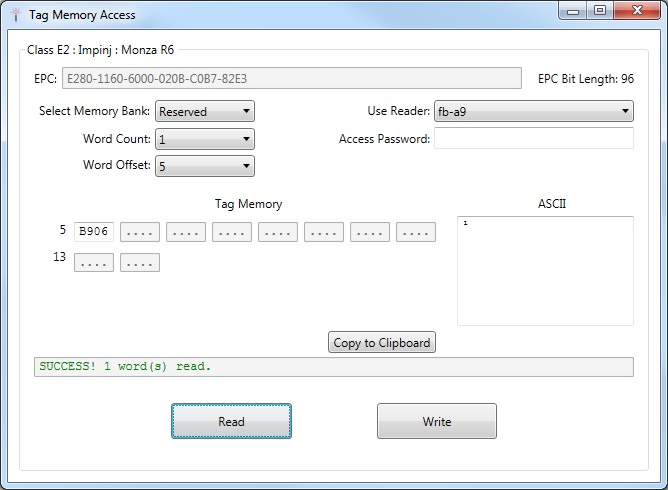The height and width of the screenshot is (490, 668).
Task: Minimize the Tag Memory Access window
Action: [574, 11]
